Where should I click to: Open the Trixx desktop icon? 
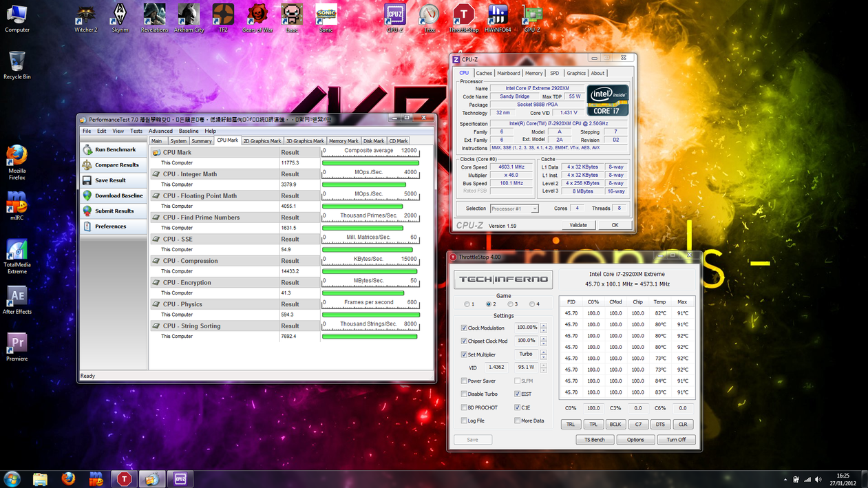[430, 18]
